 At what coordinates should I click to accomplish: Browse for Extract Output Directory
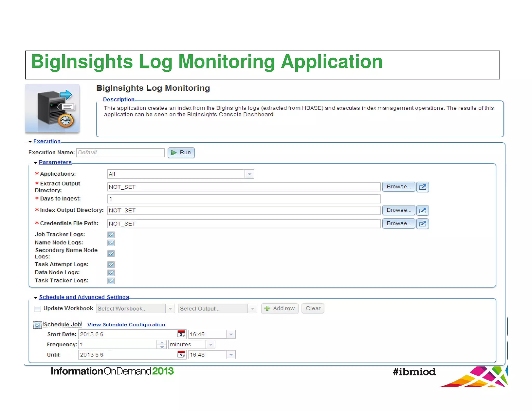[x=399, y=187]
